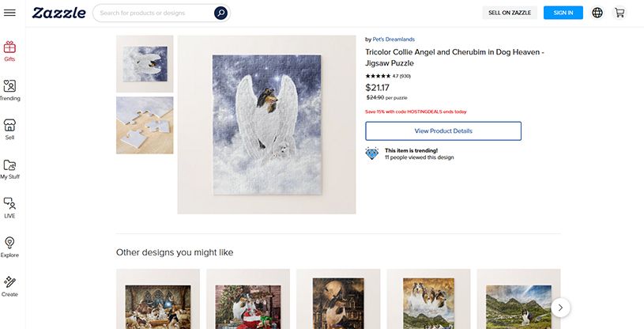Image resolution: width=644 pixels, height=329 pixels.
Task: Open Explore in the sidebar
Action: tap(9, 248)
